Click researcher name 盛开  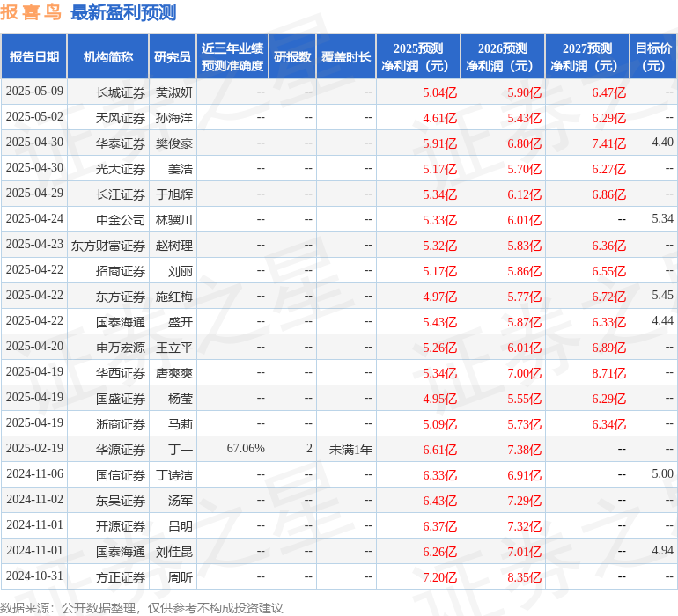(181, 322)
